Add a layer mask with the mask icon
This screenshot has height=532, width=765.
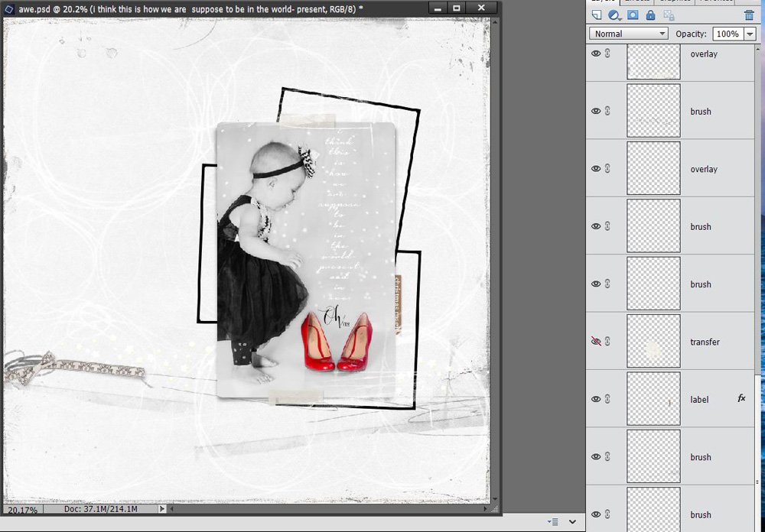(633, 15)
